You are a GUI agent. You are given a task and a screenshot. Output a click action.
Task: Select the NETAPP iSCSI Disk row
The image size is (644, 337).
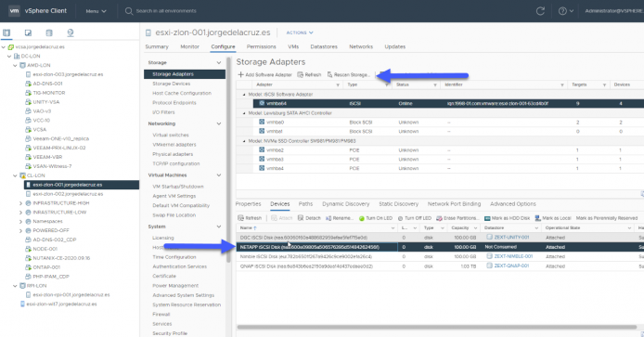click(x=440, y=247)
